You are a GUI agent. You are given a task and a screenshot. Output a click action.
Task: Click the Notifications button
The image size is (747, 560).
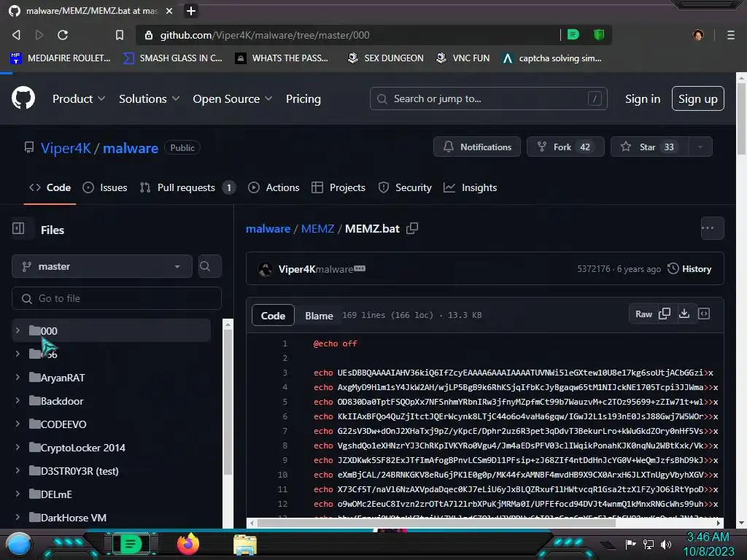(x=477, y=147)
